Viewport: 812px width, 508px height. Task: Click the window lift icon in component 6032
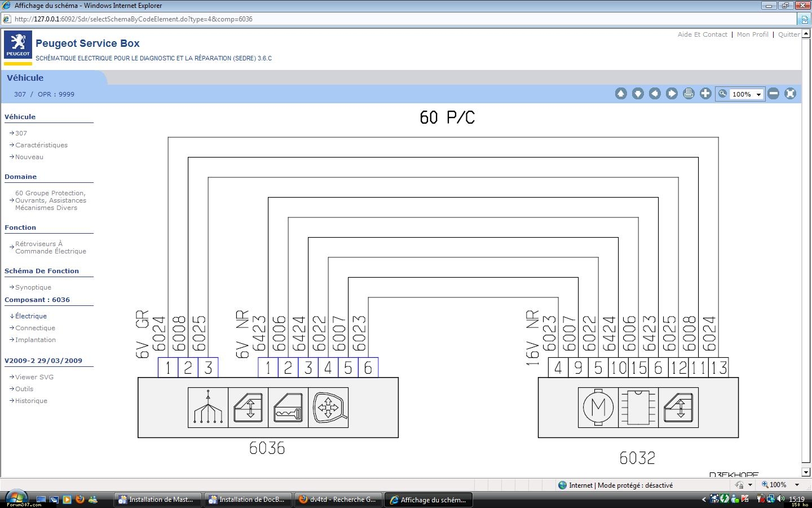(x=678, y=408)
